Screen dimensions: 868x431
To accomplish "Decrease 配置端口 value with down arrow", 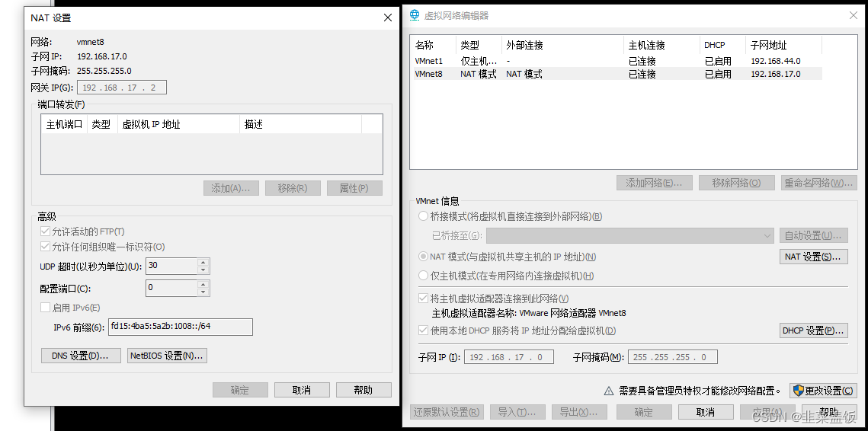I will pos(203,292).
